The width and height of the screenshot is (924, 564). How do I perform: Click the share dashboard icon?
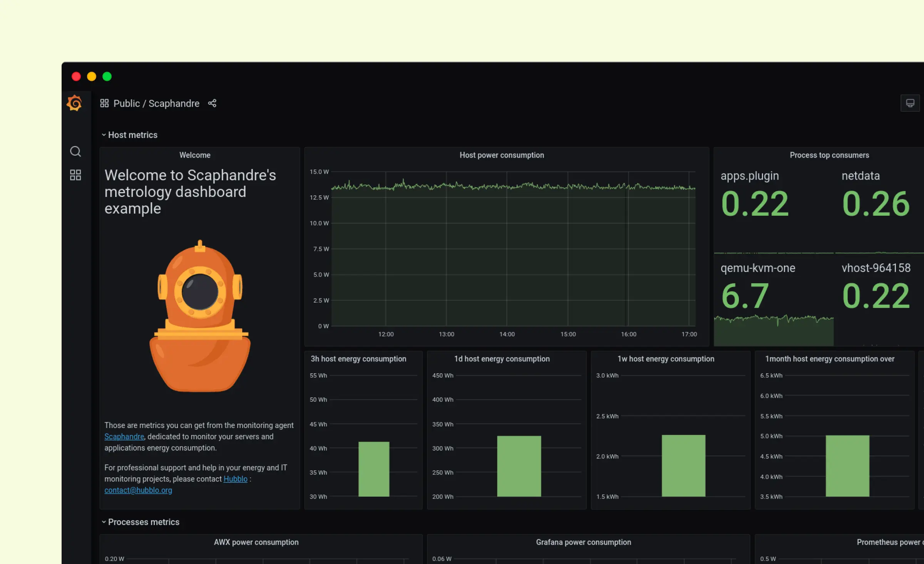coord(212,103)
